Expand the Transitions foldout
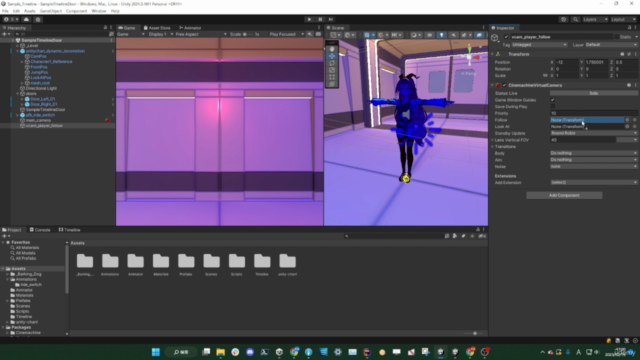640x360 pixels. 493,147
